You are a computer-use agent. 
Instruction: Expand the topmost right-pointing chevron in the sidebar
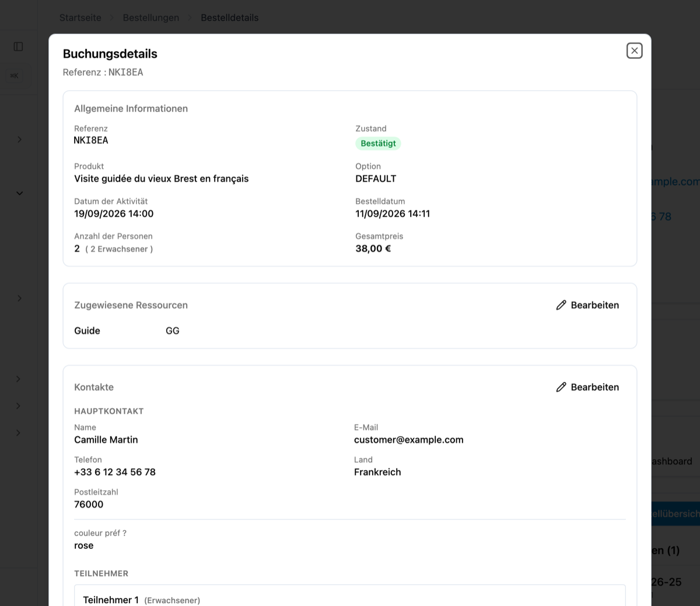[x=19, y=140]
